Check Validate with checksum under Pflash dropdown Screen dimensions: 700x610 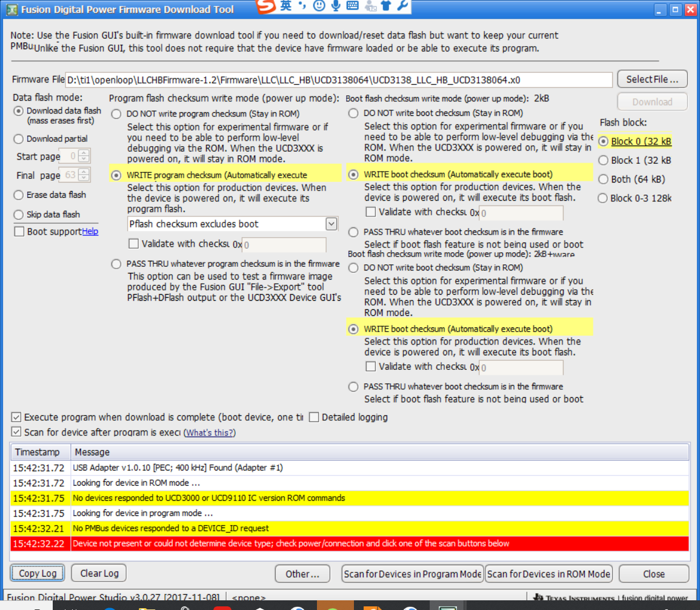point(133,244)
